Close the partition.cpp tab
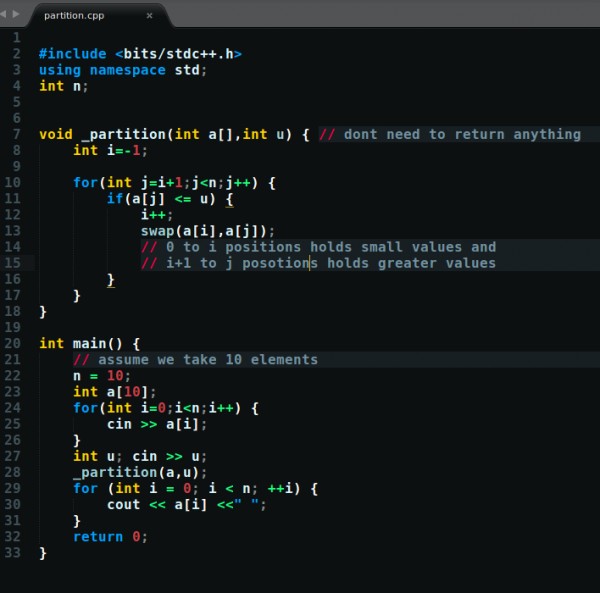 click(x=149, y=15)
